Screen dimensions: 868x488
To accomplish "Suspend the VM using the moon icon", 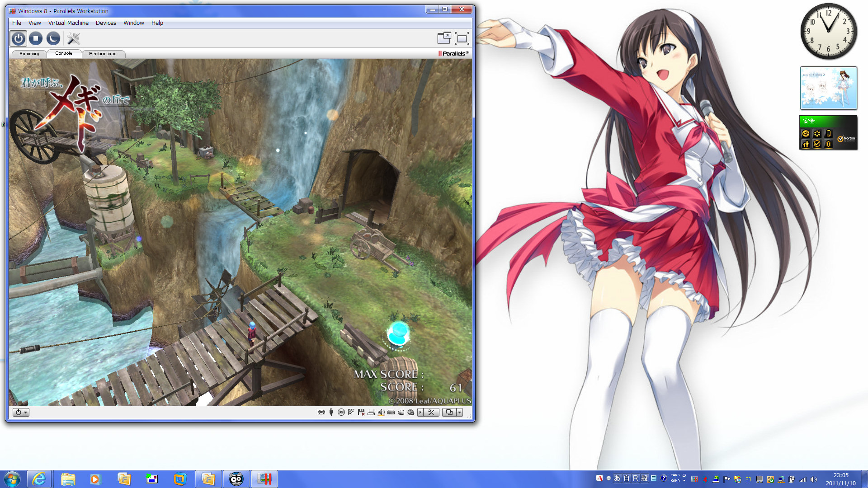I will (x=53, y=38).
